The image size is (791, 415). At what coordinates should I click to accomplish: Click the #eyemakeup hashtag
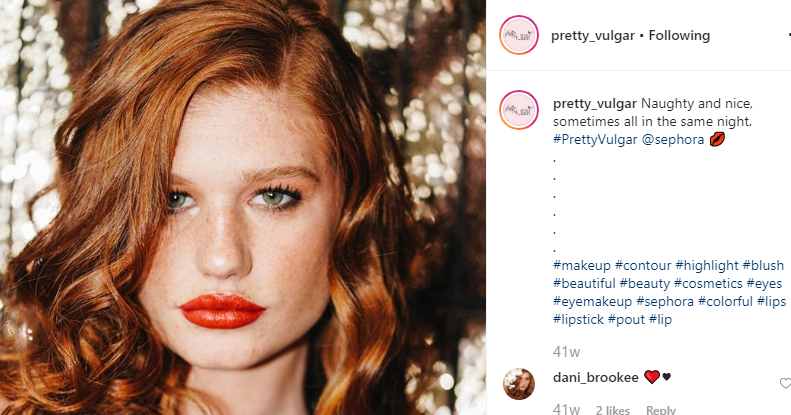(592, 301)
